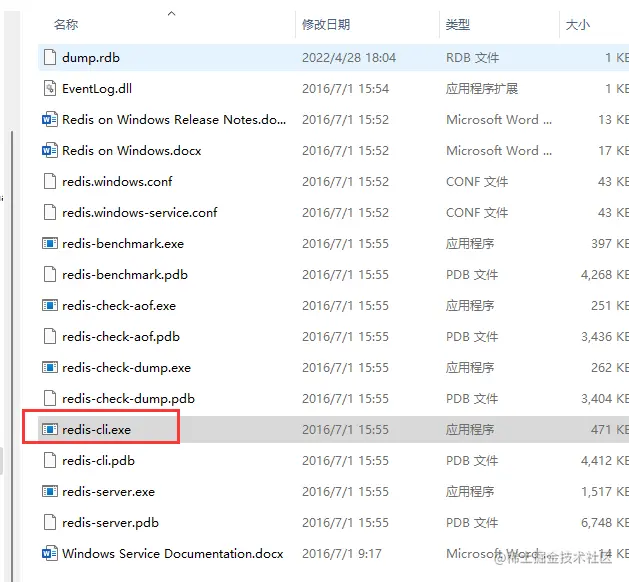The height and width of the screenshot is (582, 629).
Task: Select the file name redis-cli.pdb
Action: (x=98, y=461)
